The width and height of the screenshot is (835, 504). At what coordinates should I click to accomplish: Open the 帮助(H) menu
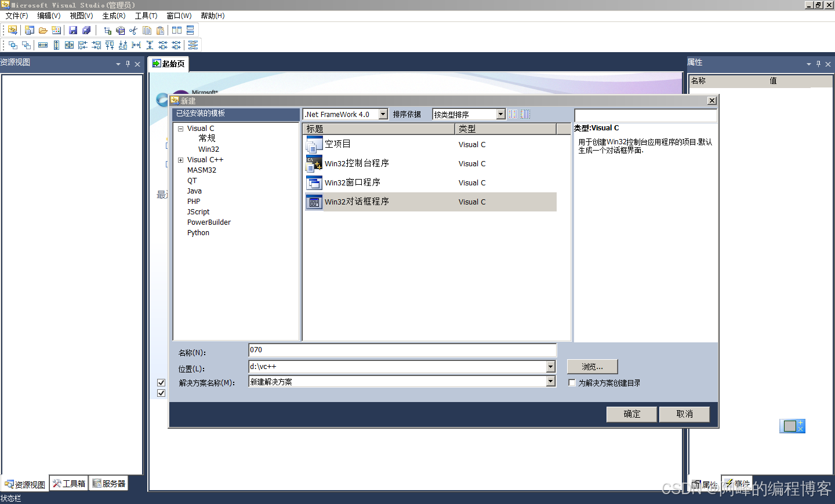[x=212, y=16]
